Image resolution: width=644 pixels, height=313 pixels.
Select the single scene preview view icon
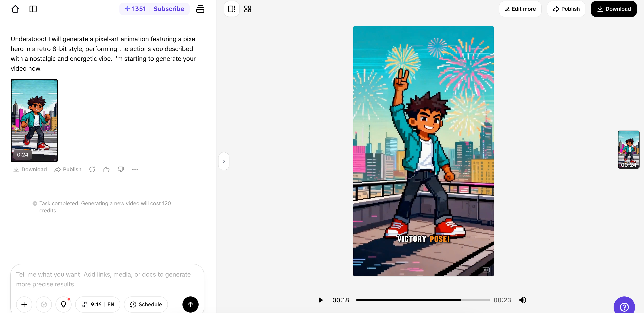click(x=231, y=9)
